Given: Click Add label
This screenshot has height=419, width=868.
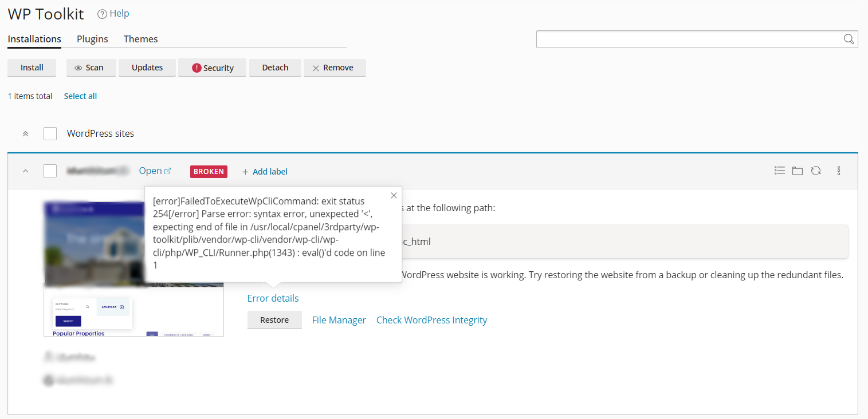Looking at the screenshot, I should [x=265, y=172].
